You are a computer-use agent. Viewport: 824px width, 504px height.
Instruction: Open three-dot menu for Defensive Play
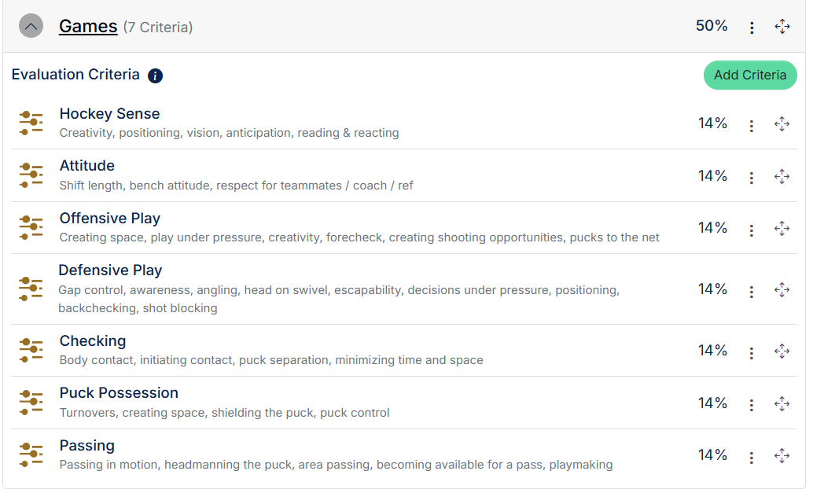[752, 292]
